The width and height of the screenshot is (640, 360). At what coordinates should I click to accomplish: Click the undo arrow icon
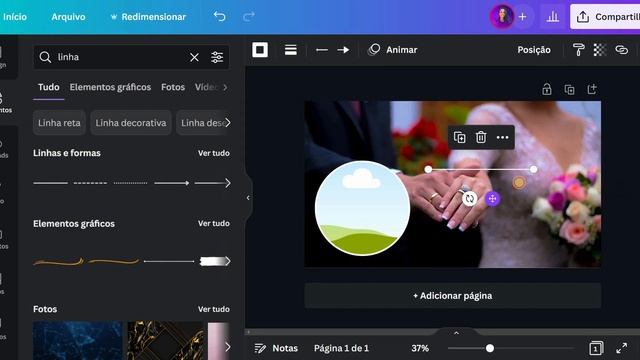pyautogui.click(x=220, y=17)
